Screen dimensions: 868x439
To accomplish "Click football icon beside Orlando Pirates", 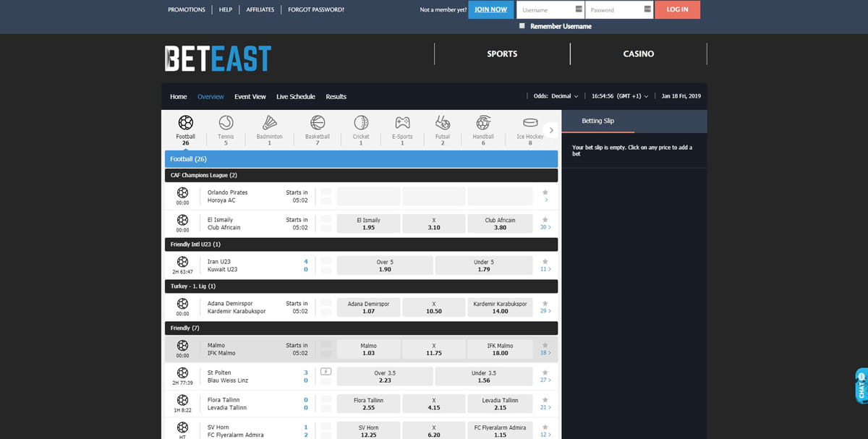I will point(182,192).
